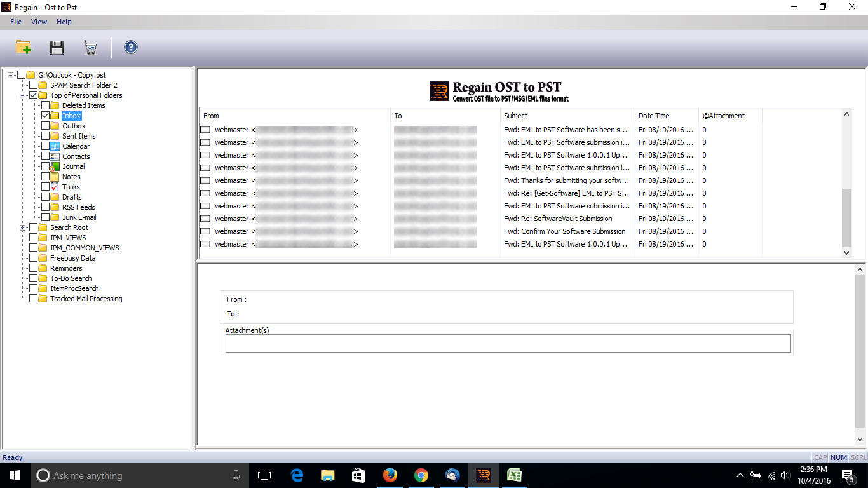
Task: Launch Firefox from taskbar
Action: [390, 475]
